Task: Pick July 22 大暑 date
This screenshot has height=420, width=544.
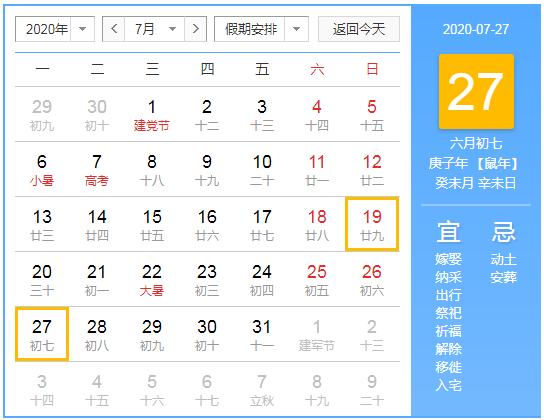Action: pyautogui.click(x=152, y=280)
